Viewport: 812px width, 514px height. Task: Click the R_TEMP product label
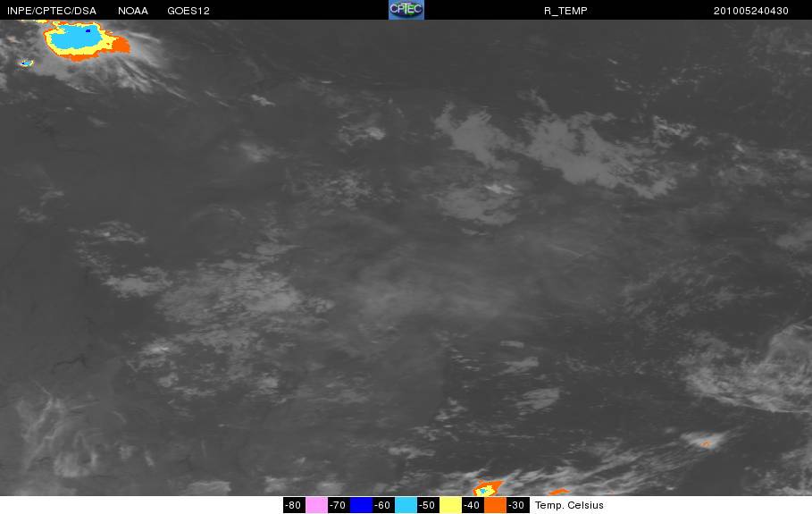[565, 11]
